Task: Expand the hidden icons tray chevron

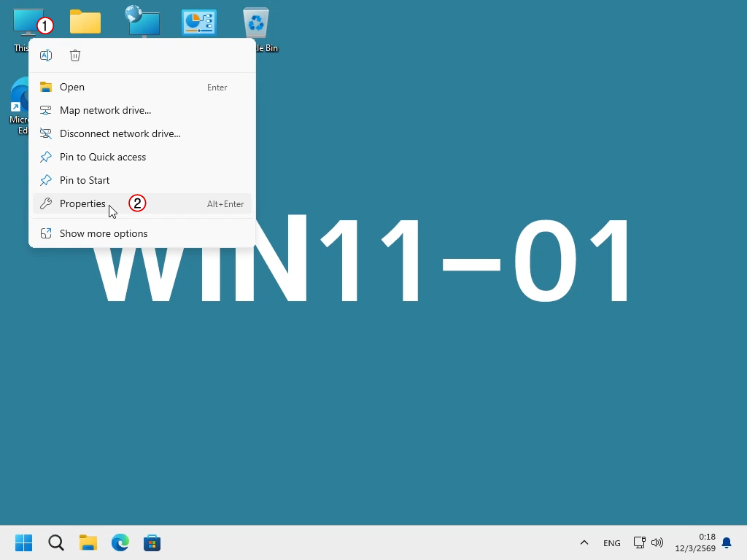Action: pyautogui.click(x=584, y=542)
